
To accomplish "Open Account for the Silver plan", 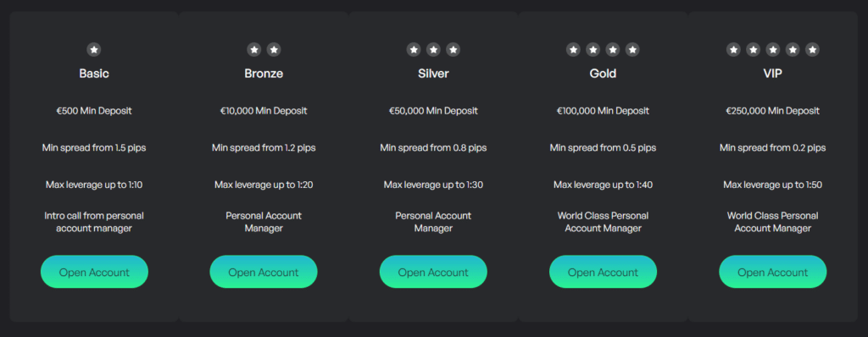I will (433, 272).
